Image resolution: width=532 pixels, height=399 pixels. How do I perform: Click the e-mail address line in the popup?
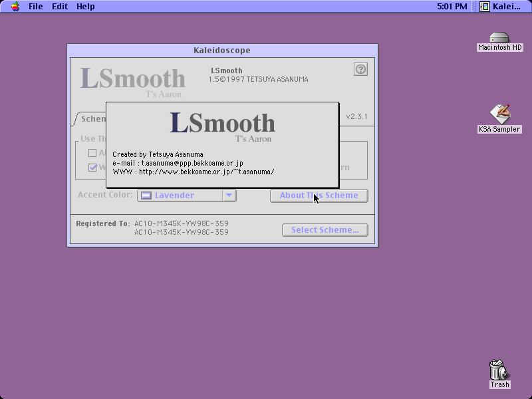point(178,163)
